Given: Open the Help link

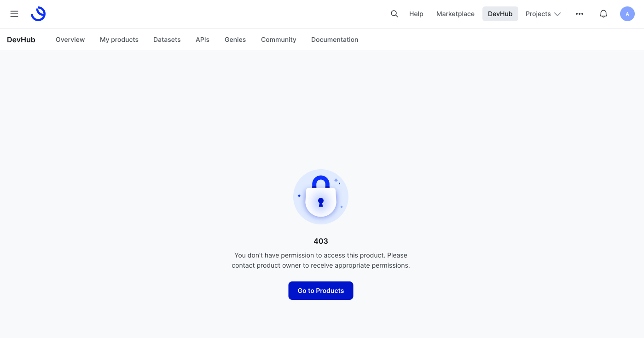Looking at the screenshot, I should 416,14.
